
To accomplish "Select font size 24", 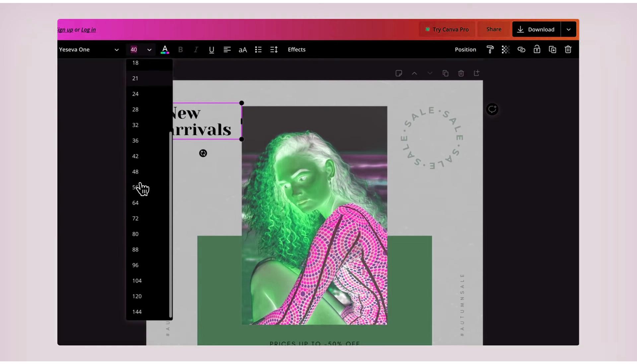I will [149, 94].
